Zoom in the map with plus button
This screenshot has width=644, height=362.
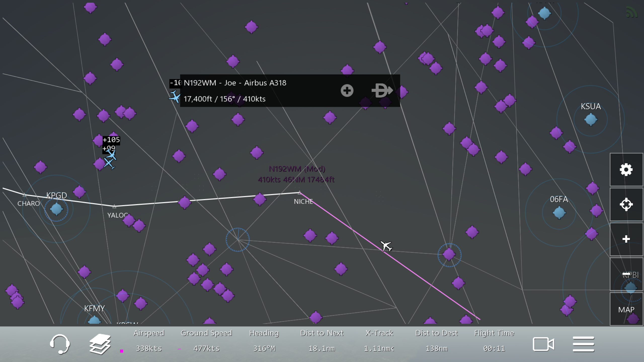click(x=626, y=239)
